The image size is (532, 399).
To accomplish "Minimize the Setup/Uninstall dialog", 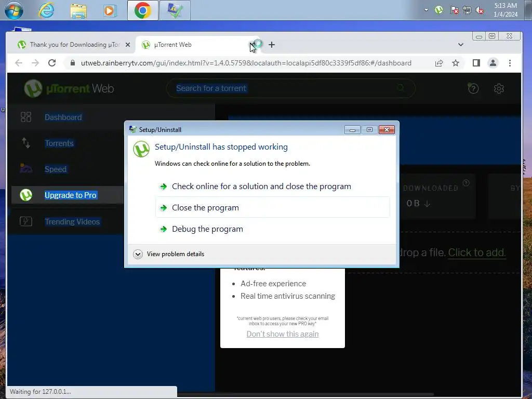I will coord(352,129).
